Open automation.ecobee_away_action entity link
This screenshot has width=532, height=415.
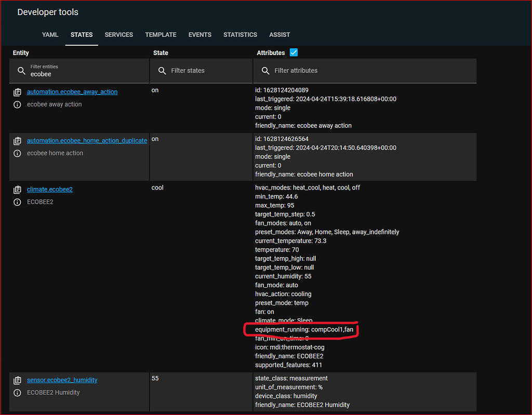pos(72,92)
